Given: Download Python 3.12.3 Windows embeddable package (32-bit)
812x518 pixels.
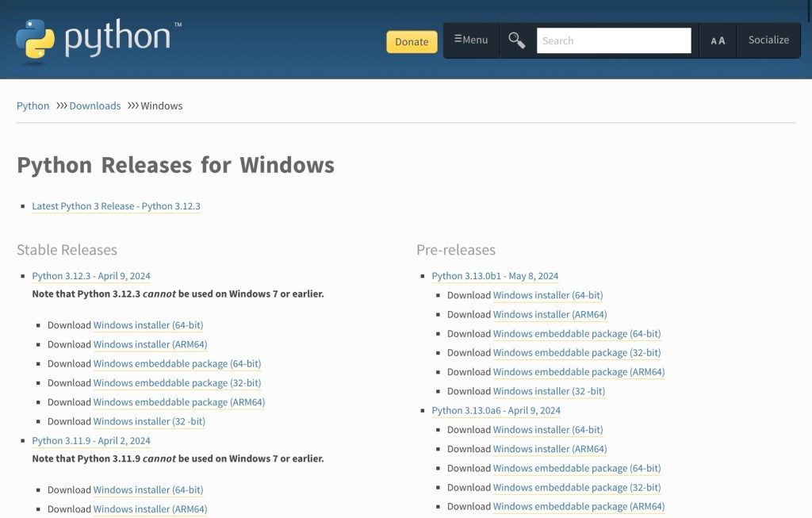Looking at the screenshot, I should tap(177, 383).
